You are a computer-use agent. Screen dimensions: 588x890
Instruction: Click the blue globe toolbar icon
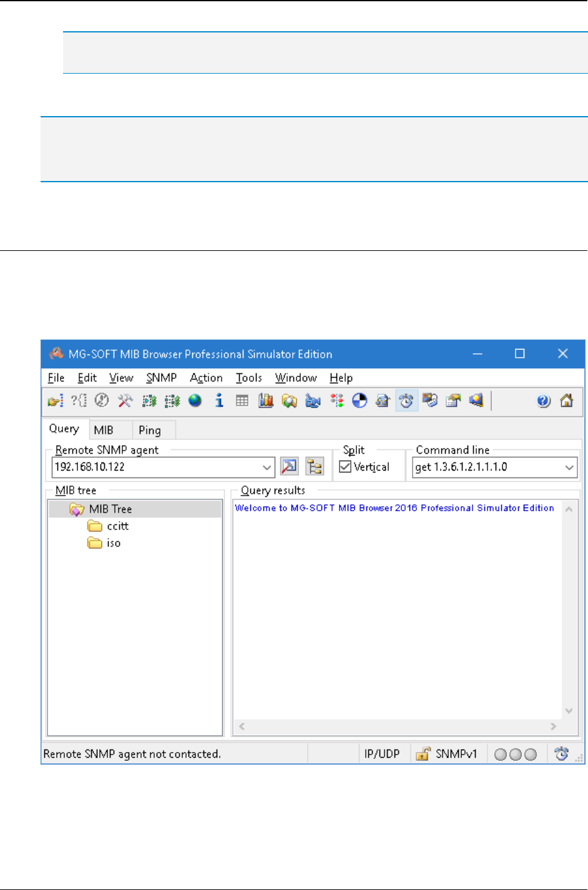(x=195, y=401)
